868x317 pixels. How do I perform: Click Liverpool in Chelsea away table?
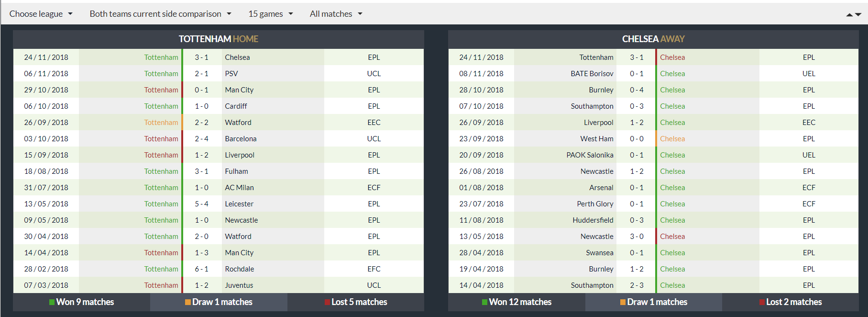[x=598, y=123]
